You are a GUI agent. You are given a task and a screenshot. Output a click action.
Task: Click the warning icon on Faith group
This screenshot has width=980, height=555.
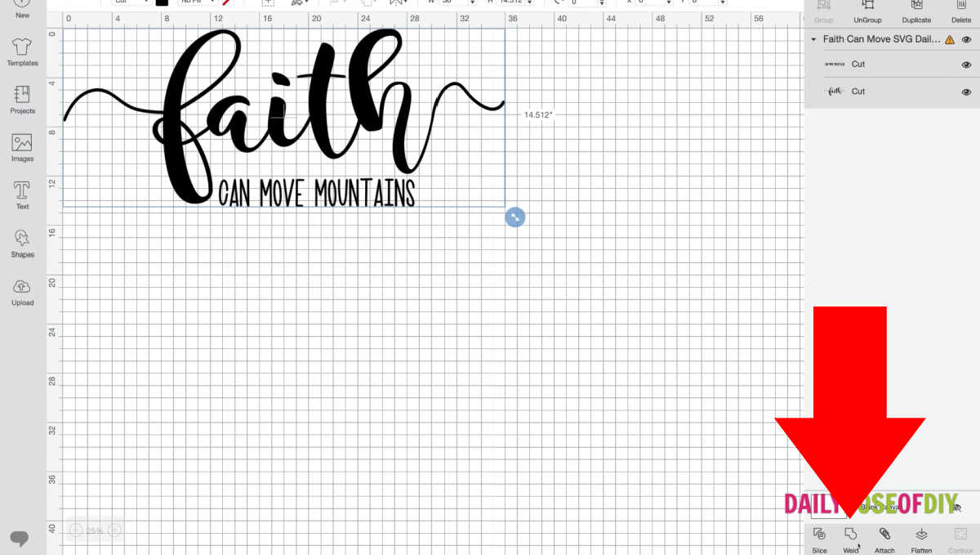950,39
